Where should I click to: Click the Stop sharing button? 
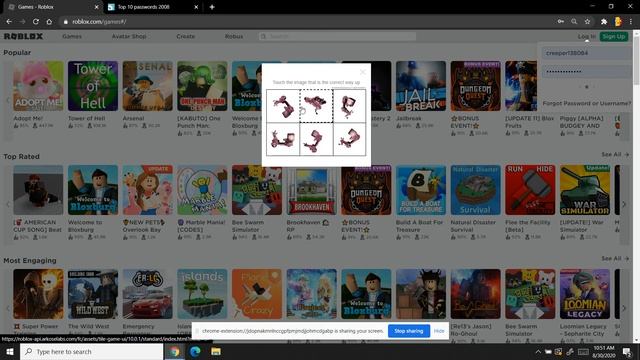pyautogui.click(x=409, y=331)
